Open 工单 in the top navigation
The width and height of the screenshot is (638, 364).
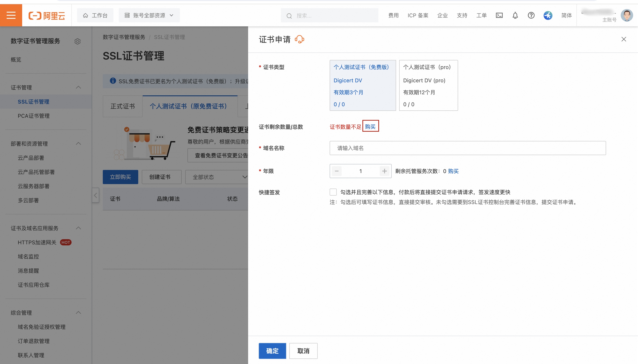482,15
